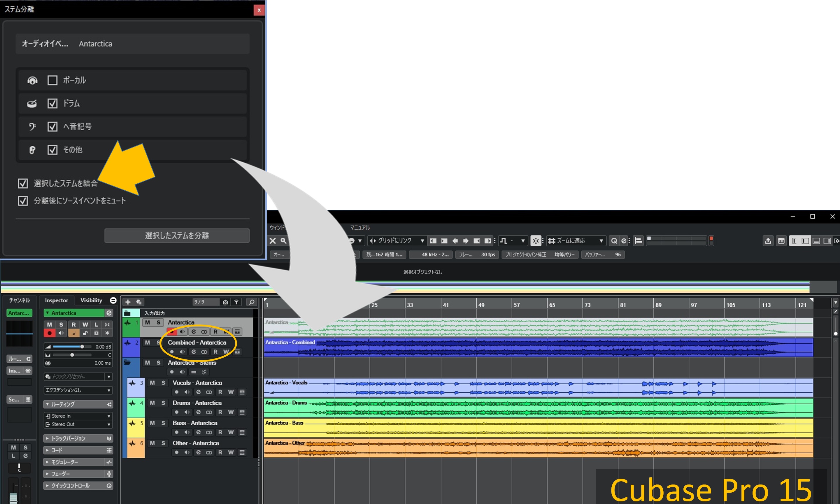Open the グリッドにリンク dropdown
This screenshot has height=504, width=840.
pos(397,241)
